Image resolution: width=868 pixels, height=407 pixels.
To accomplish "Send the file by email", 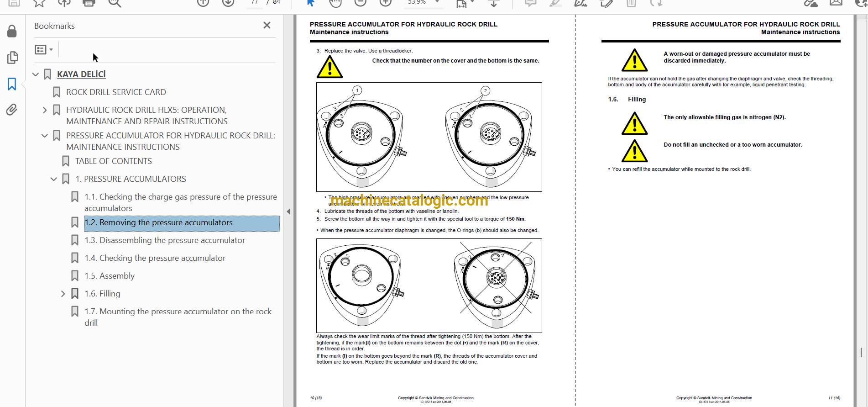I will (836, 3).
